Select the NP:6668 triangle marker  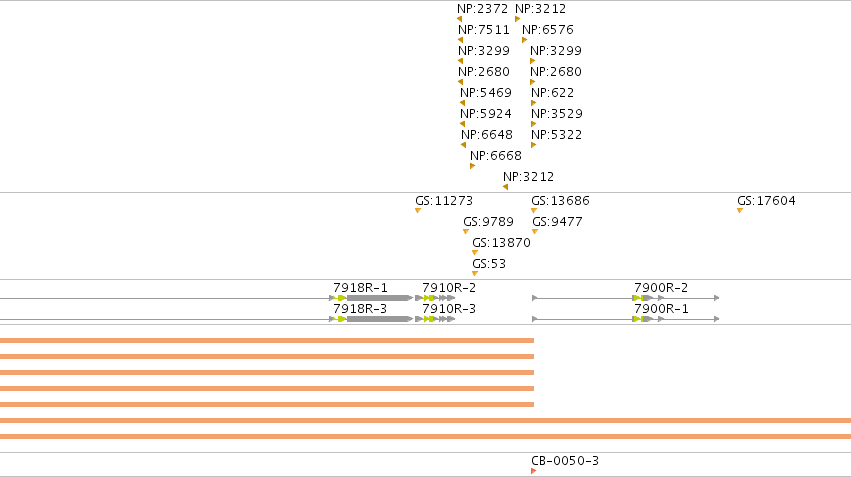[x=472, y=166]
